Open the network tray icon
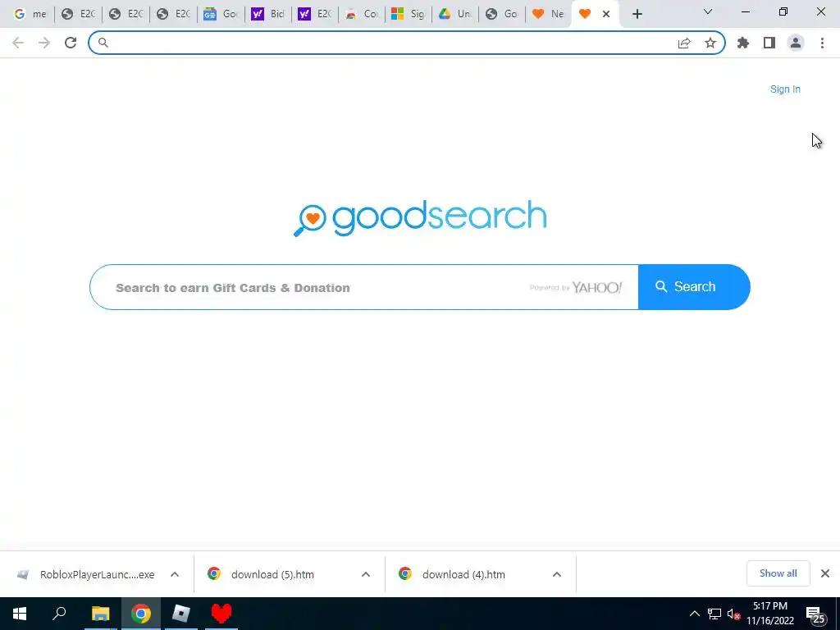Screen dimensions: 840x630 (714, 614)
